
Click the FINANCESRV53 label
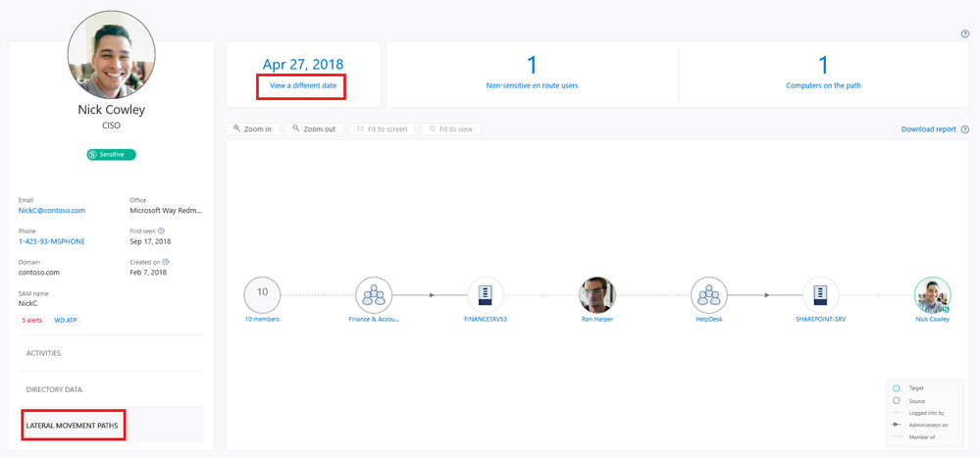[486, 319]
